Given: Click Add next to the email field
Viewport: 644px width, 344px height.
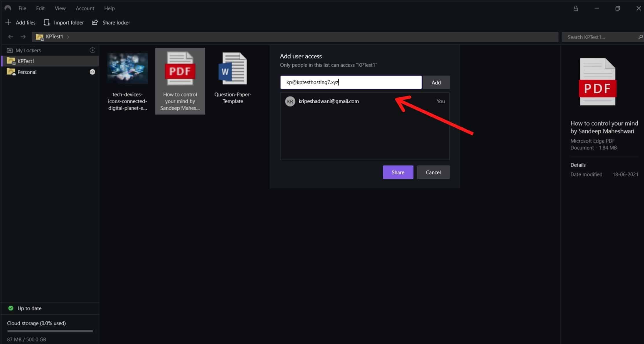Looking at the screenshot, I should (436, 83).
